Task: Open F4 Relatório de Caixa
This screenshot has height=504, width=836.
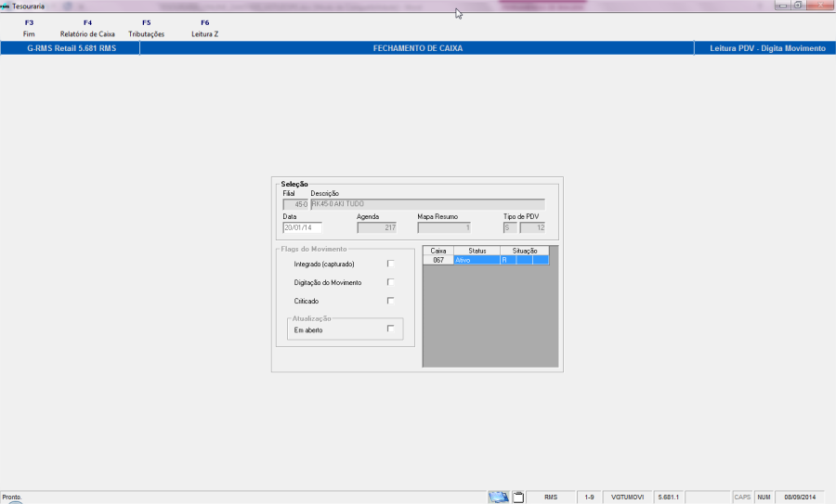Action: 87,28
